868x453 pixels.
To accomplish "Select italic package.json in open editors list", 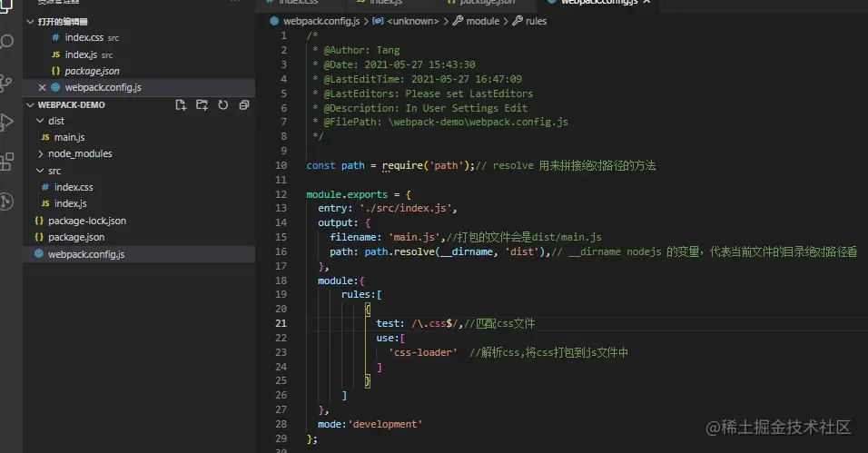I will (x=139, y=71).
